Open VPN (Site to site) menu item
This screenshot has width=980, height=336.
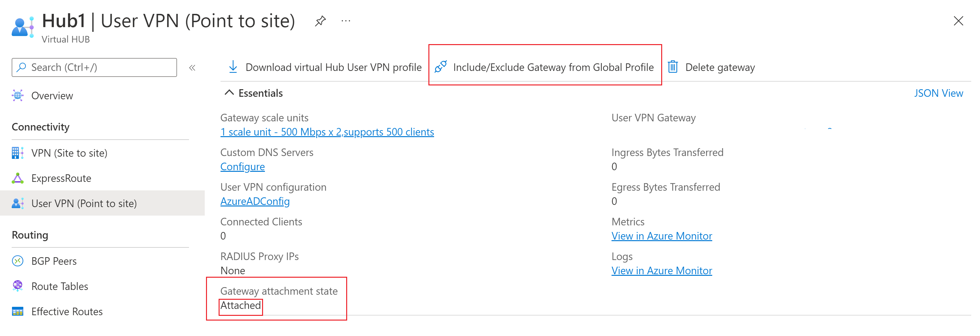pyautogui.click(x=69, y=153)
